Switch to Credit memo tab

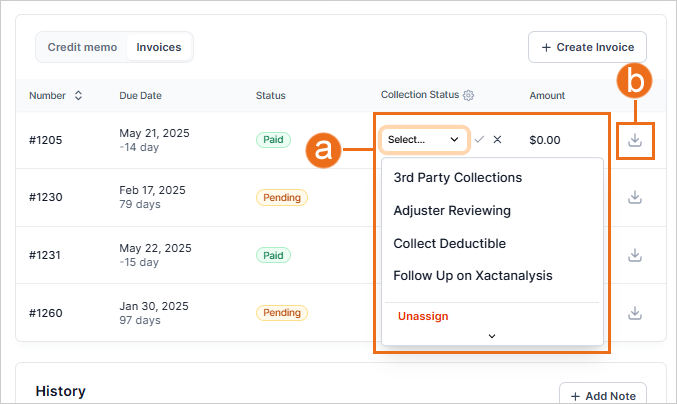point(82,47)
